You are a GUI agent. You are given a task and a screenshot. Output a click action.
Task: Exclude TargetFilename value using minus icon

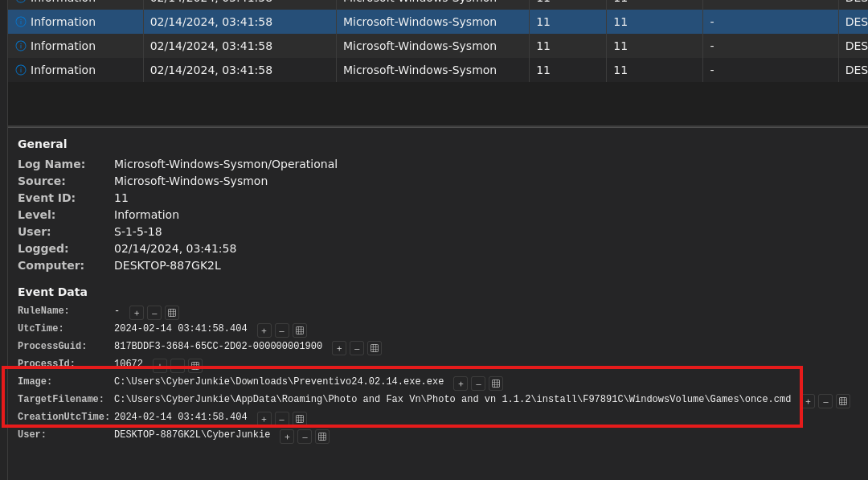[825, 401]
